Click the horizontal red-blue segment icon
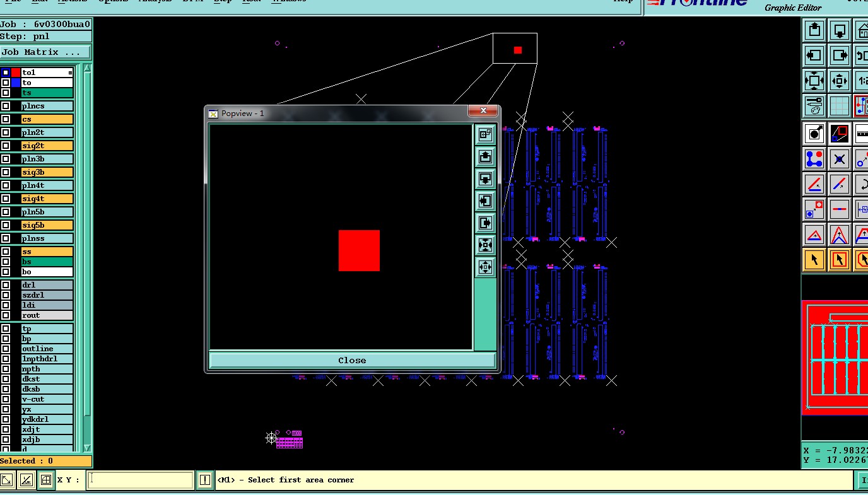The height and width of the screenshot is (495, 868). tap(839, 209)
